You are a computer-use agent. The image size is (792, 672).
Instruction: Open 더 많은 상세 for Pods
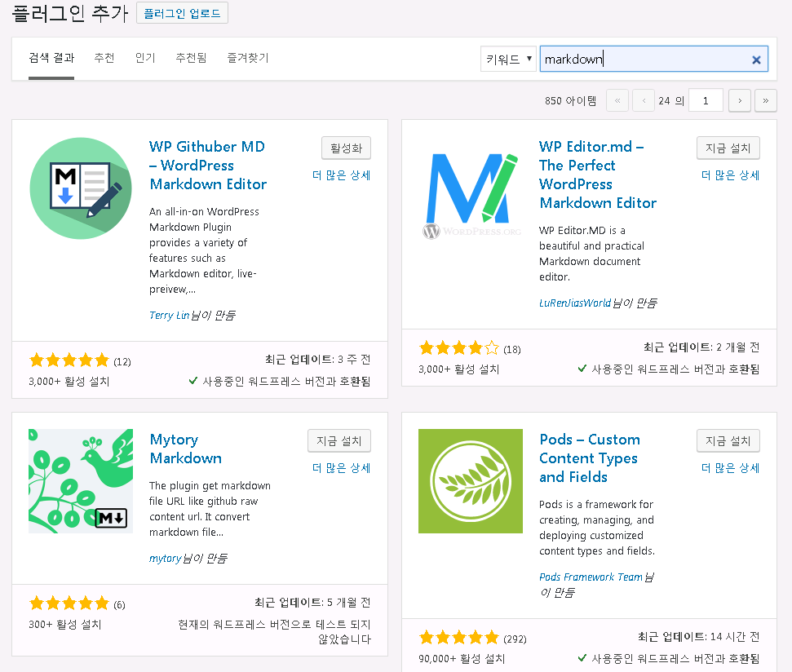coord(730,468)
